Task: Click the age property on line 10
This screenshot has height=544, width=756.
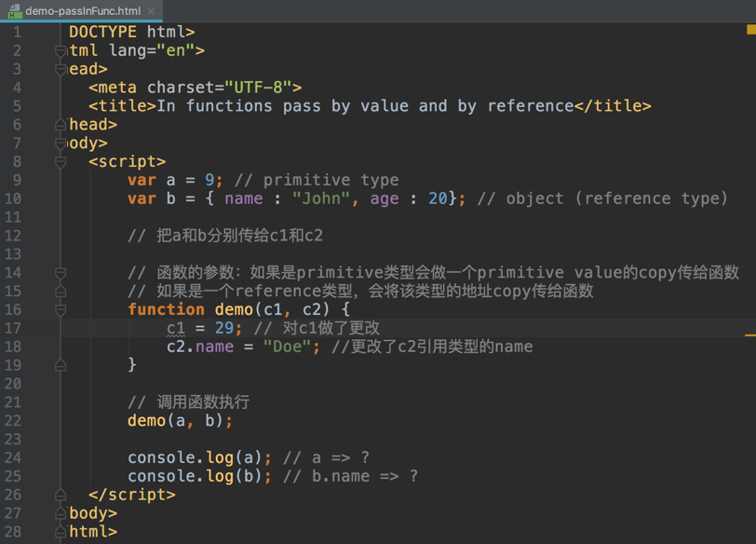Action: pyautogui.click(x=385, y=199)
